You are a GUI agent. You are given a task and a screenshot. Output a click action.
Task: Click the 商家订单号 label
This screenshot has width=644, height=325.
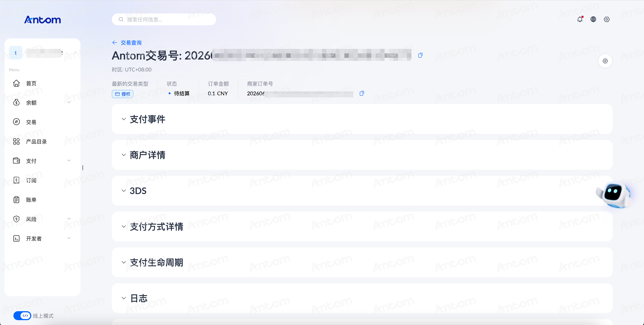260,84
